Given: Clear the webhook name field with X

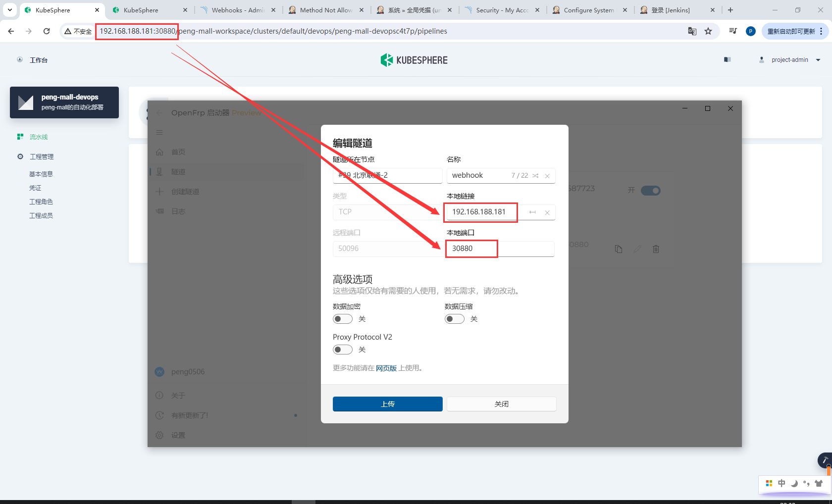Looking at the screenshot, I should (547, 176).
